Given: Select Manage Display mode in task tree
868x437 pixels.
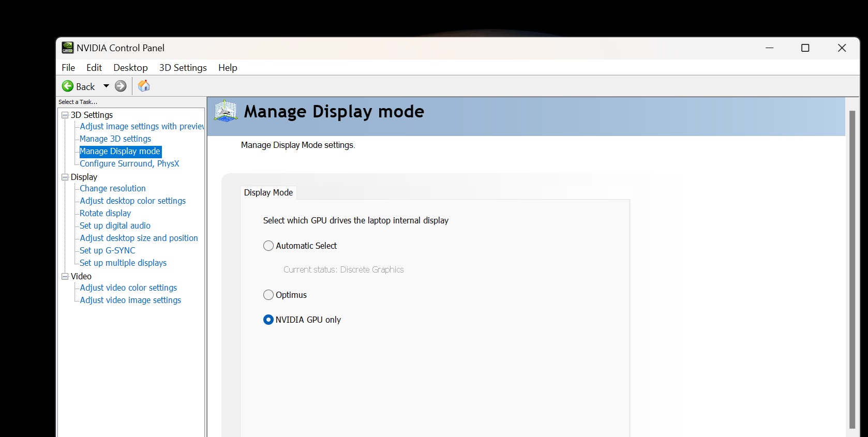Looking at the screenshot, I should point(120,151).
